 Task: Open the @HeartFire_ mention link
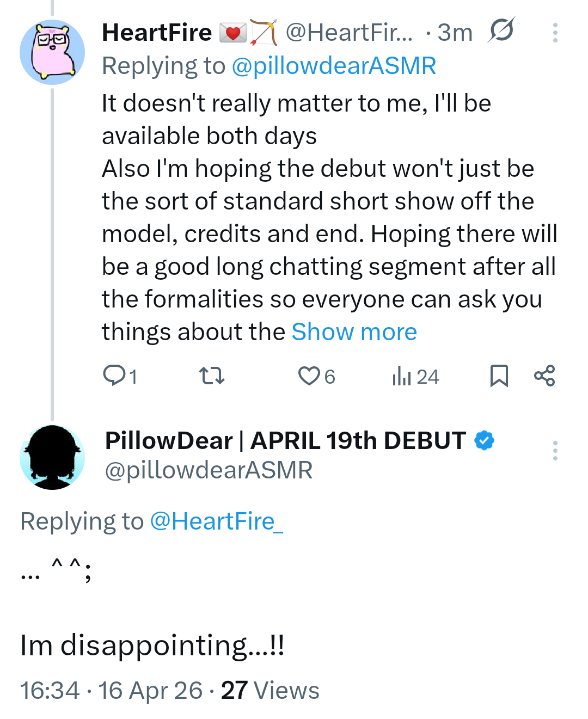(x=216, y=521)
